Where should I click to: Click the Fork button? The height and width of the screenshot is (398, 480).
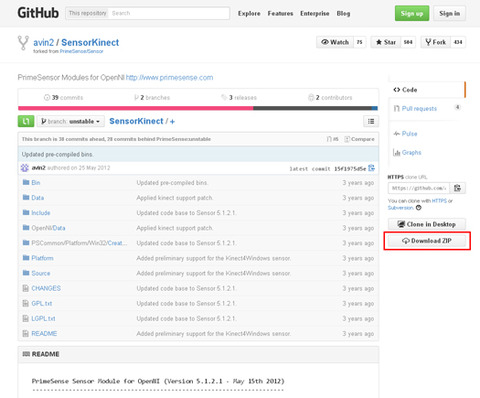tap(436, 42)
